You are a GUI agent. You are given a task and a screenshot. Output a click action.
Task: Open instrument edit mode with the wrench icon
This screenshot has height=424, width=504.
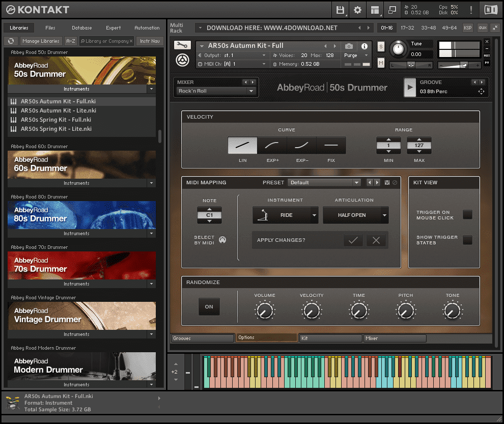(182, 45)
